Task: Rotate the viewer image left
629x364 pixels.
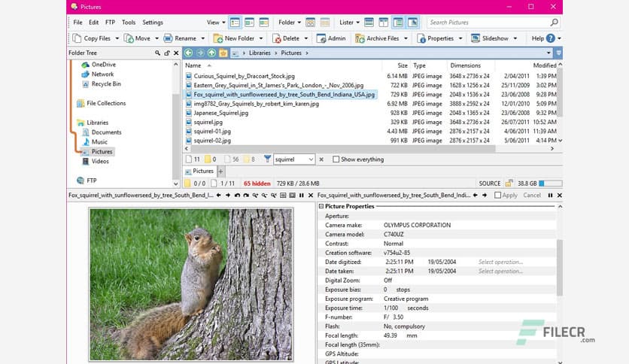Action: pyautogui.click(x=237, y=196)
